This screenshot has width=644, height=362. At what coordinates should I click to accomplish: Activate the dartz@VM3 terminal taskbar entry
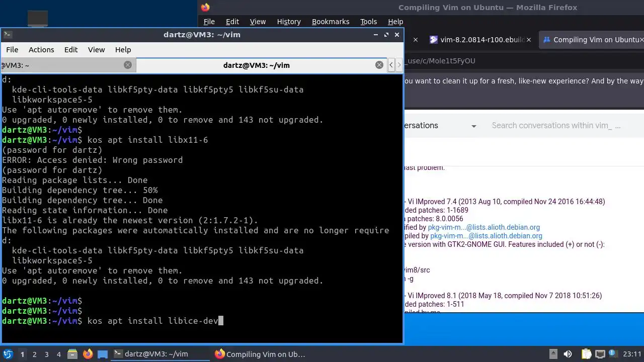pyautogui.click(x=160, y=354)
